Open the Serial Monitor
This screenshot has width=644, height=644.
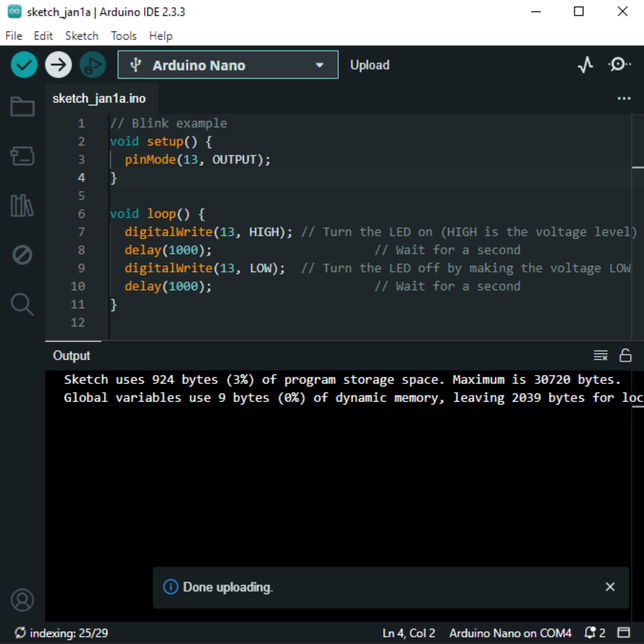pos(619,64)
